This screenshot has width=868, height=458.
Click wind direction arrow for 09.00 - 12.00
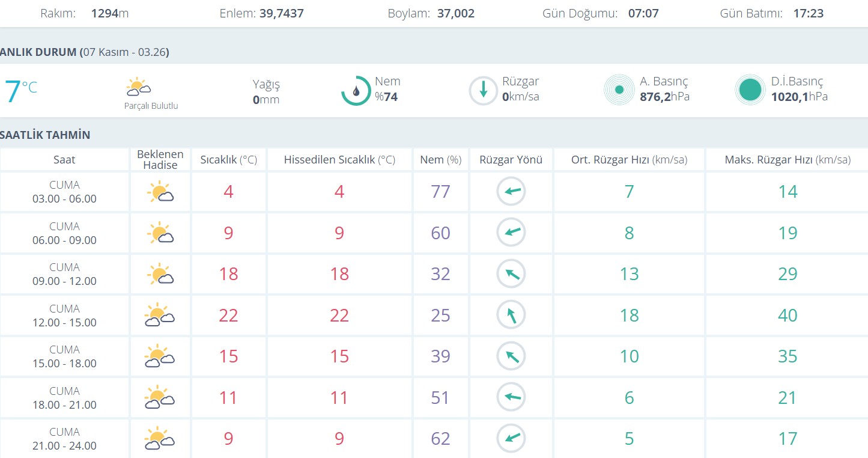tap(511, 274)
